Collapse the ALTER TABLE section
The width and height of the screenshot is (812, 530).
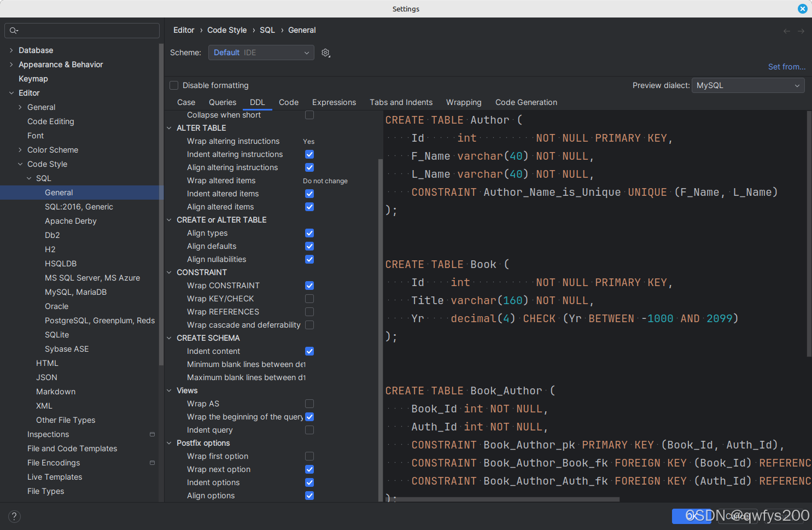click(169, 128)
